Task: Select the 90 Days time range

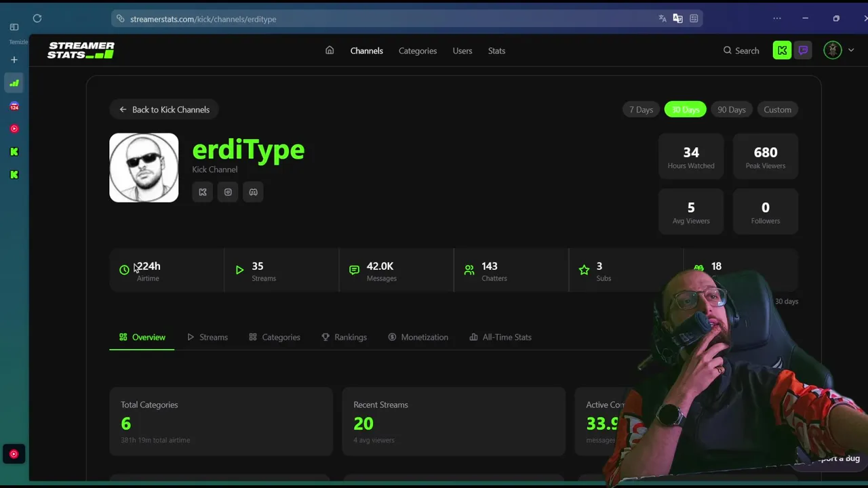Action: 731,110
